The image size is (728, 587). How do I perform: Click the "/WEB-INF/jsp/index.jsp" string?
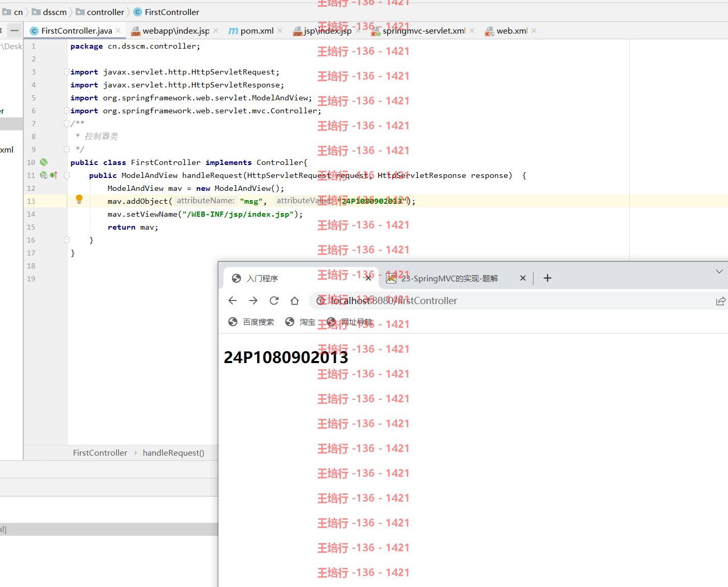[x=238, y=214]
